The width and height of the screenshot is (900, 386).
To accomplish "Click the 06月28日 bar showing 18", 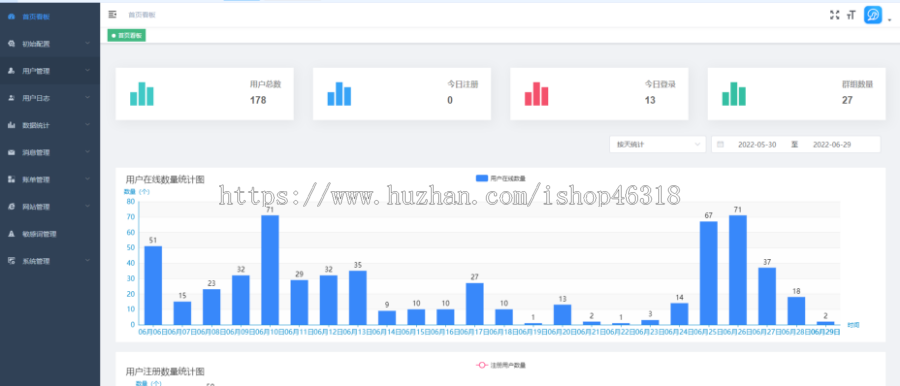I will (x=796, y=311).
